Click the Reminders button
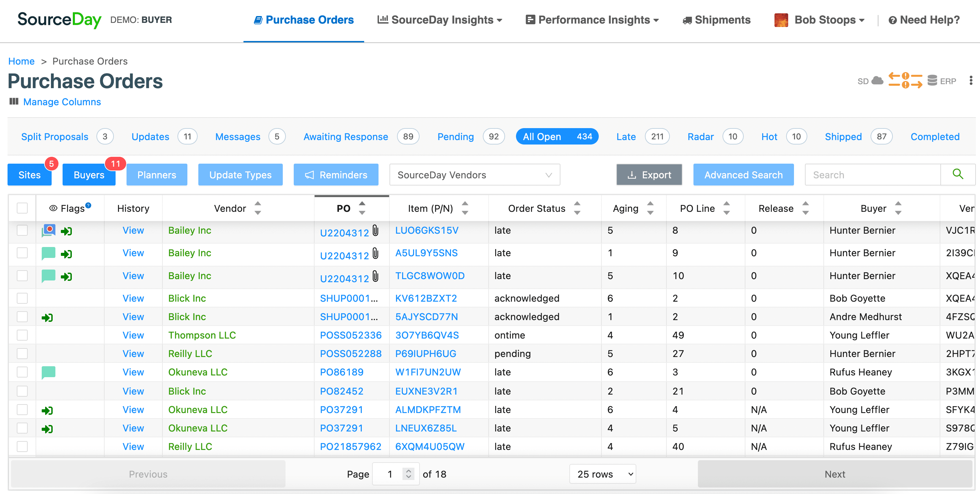This screenshot has width=980, height=494. coord(336,175)
